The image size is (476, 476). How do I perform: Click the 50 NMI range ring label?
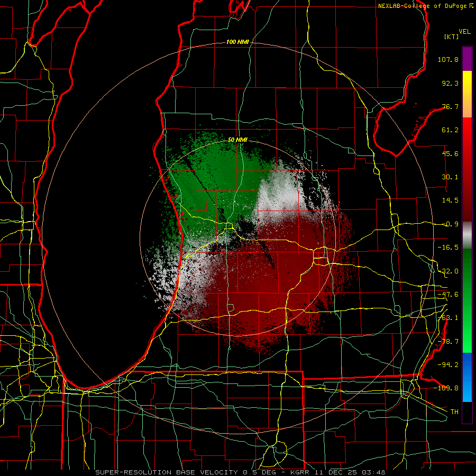(237, 140)
